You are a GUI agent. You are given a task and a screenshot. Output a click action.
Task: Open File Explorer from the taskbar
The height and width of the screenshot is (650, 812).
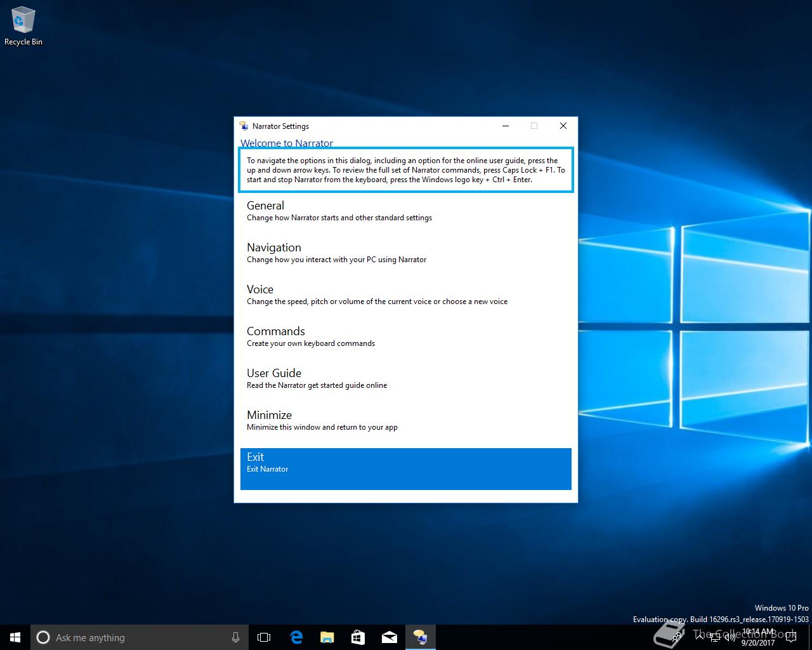(327, 637)
